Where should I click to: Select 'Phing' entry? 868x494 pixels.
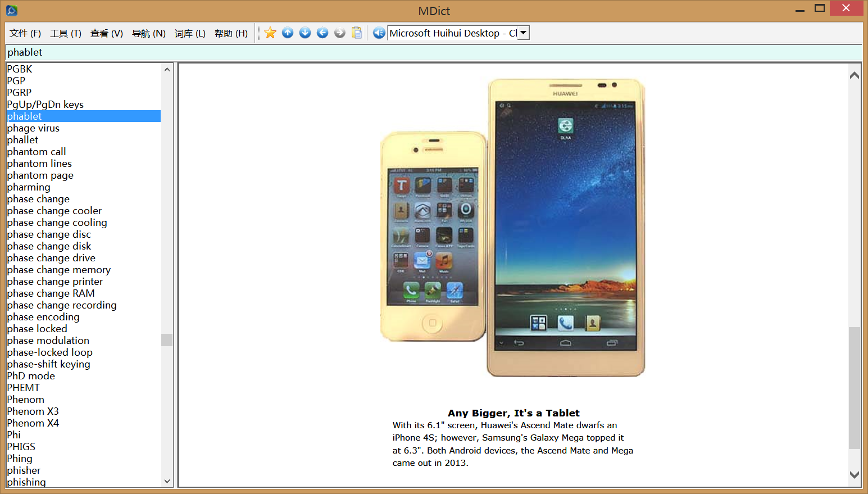(20, 459)
